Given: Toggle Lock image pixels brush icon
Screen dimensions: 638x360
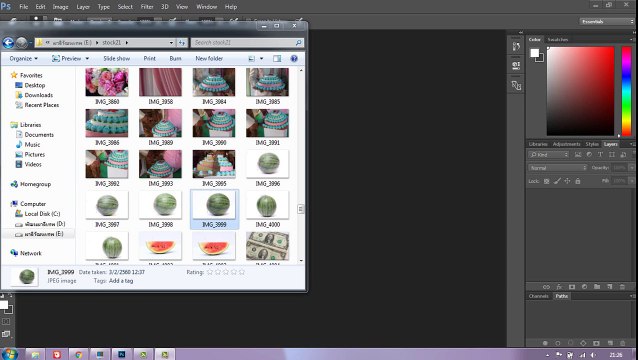Looking at the screenshot, I should (557, 181).
